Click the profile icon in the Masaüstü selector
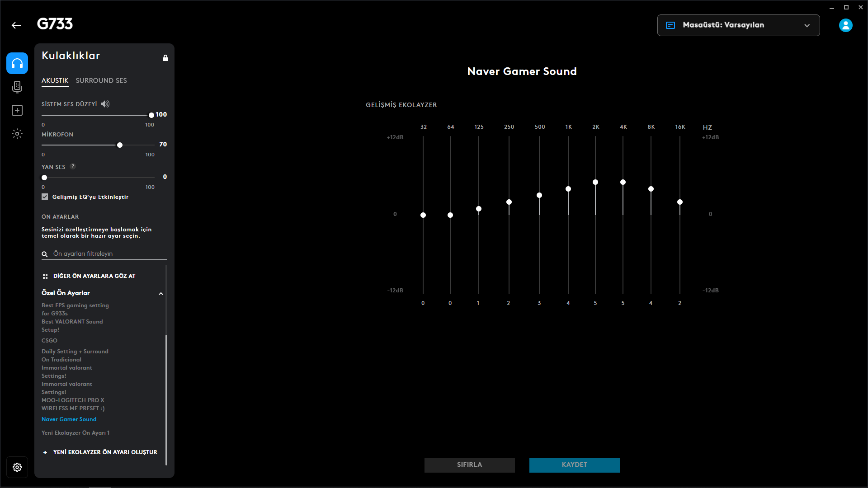868x488 pixels. point(670,25)
